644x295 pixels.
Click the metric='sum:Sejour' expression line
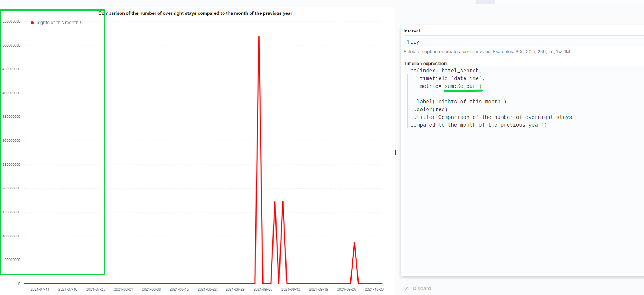(450, 86)
